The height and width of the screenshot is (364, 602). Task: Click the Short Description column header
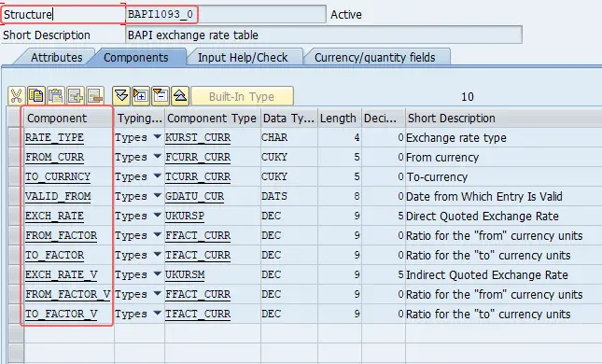(504, 119)
